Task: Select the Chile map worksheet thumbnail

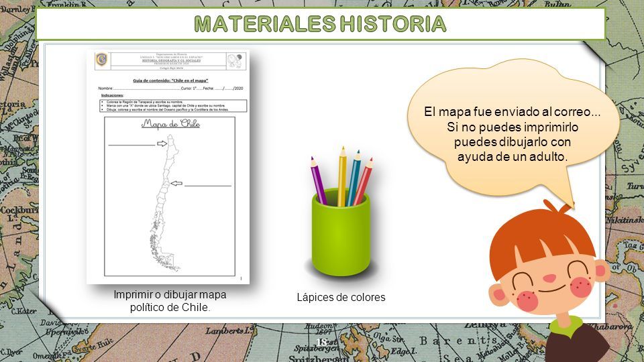Action: coord(168,167)
